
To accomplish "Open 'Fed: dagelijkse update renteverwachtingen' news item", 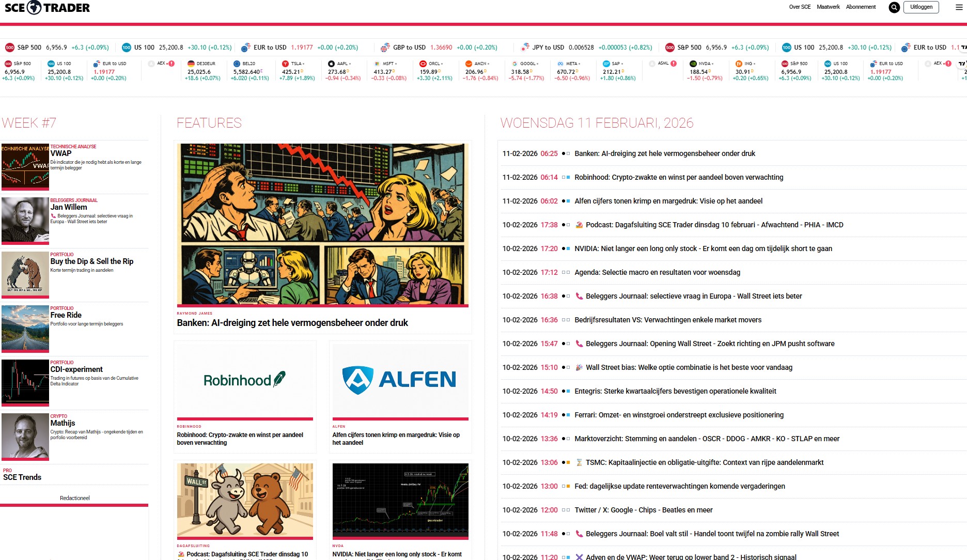I will point(680,486).
